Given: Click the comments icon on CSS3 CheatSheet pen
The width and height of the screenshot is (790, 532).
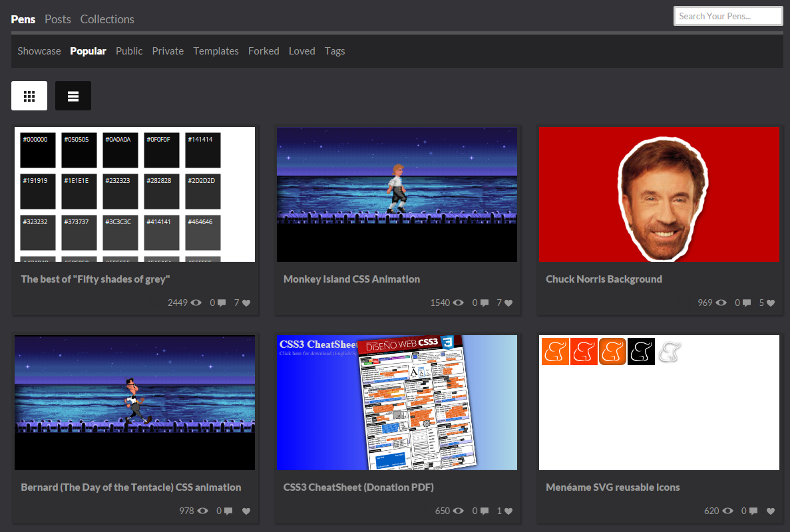Looking at the screenshot, I should point(484,511).
